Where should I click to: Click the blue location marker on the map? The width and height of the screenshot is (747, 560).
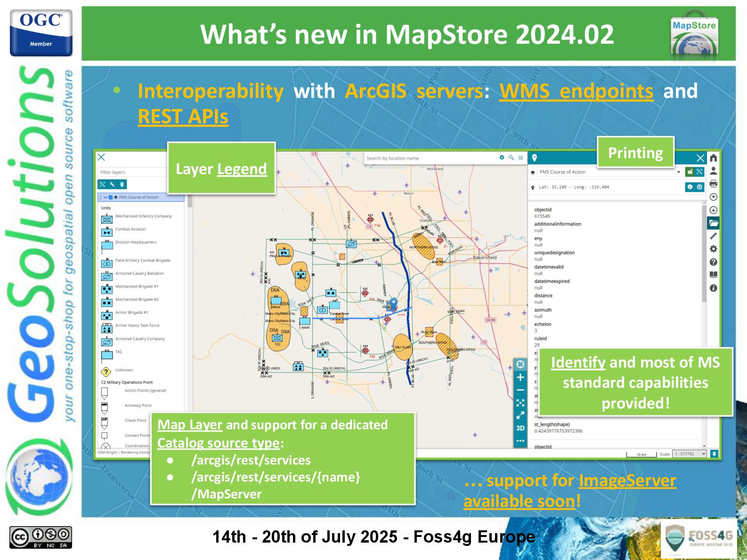(394, 304)
